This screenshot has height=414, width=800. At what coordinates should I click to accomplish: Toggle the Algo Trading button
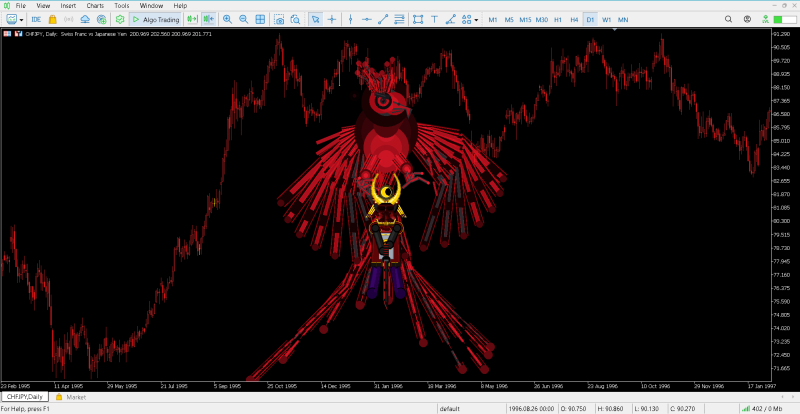coord(156,19)
